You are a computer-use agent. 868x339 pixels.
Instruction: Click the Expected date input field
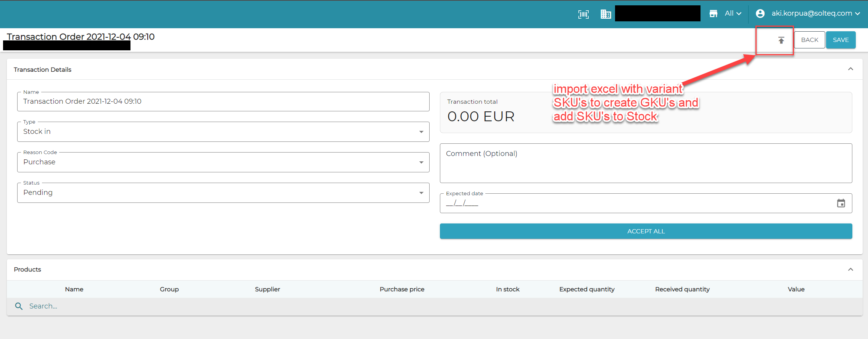point(633,204)
